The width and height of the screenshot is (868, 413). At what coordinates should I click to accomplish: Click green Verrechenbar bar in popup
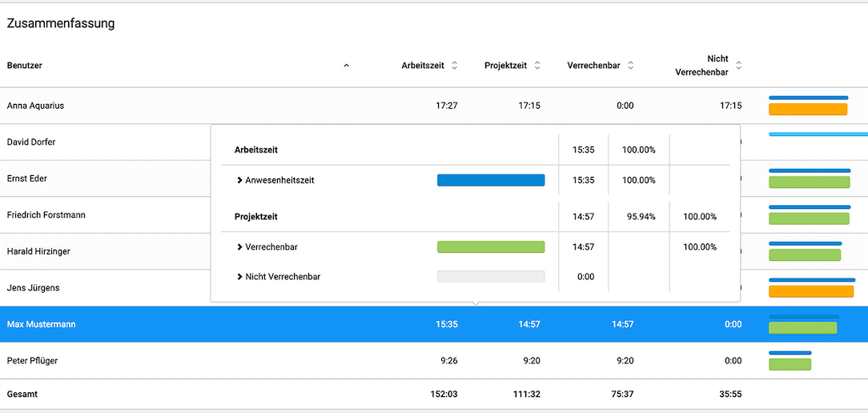click(x=491, y=247)
